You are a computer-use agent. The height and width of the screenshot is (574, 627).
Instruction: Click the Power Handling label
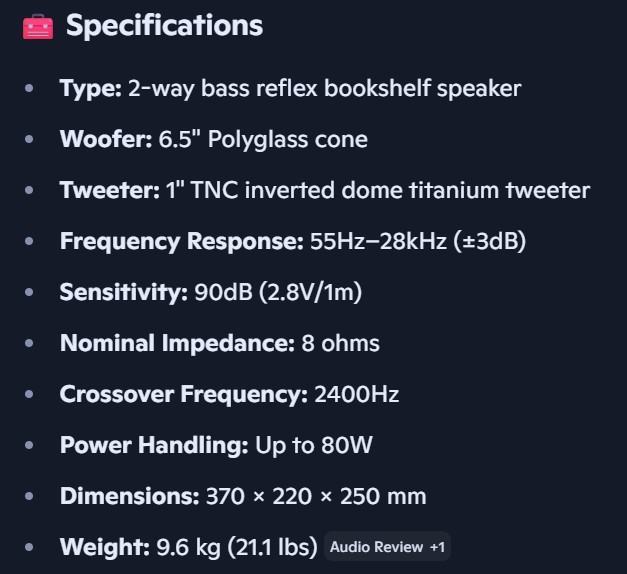tap(154, 445)
